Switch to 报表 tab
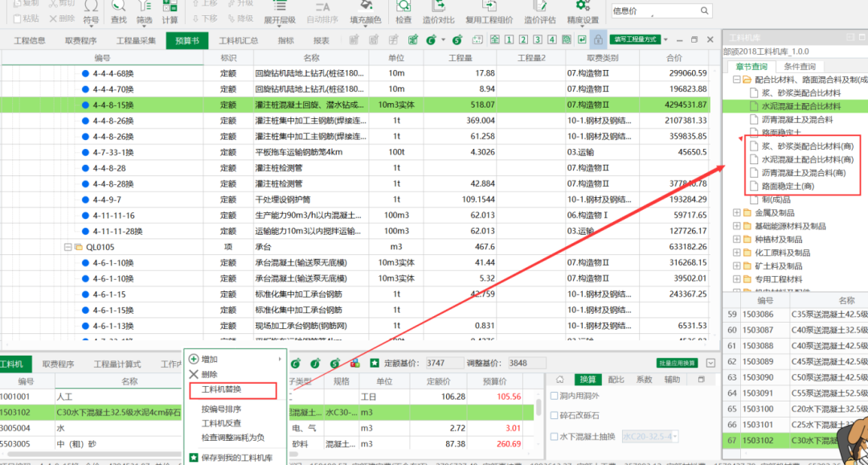The image size is (868, 465). pyautogui.click(x=321, y=40)
